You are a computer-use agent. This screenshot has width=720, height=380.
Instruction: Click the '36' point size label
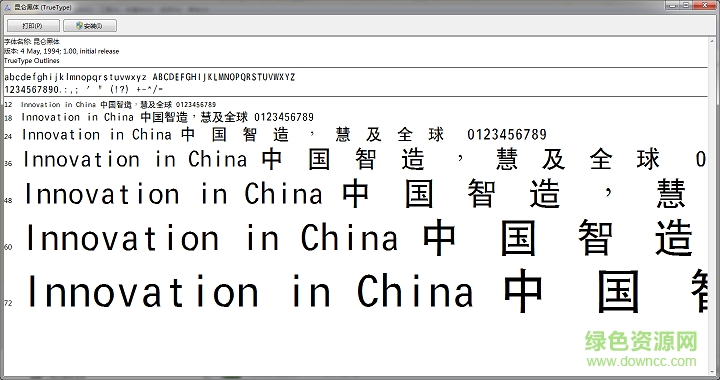pos(8,163)
